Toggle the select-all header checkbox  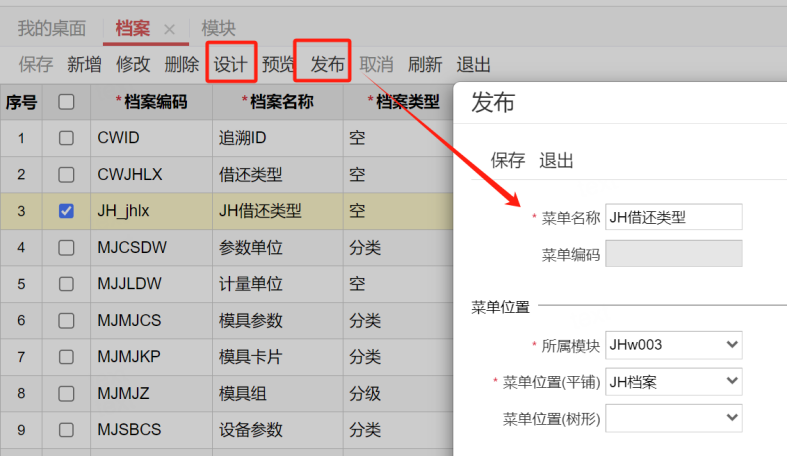pyautogui.click(x=66, y=102)
